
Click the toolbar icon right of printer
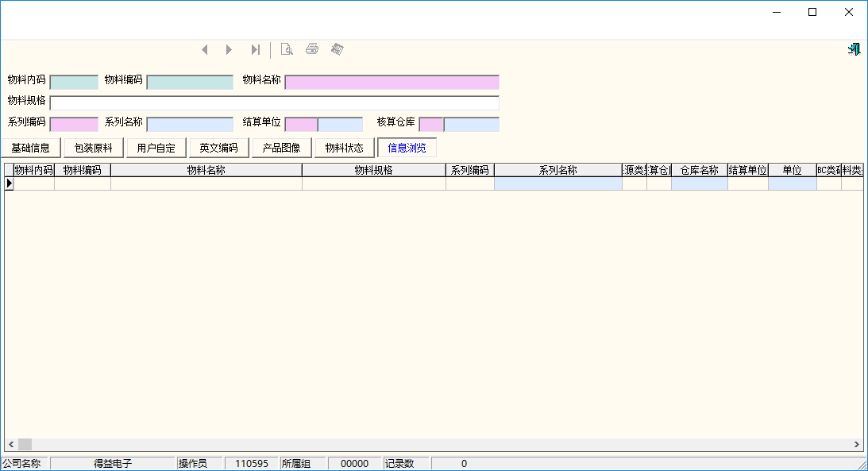[338, 49]
